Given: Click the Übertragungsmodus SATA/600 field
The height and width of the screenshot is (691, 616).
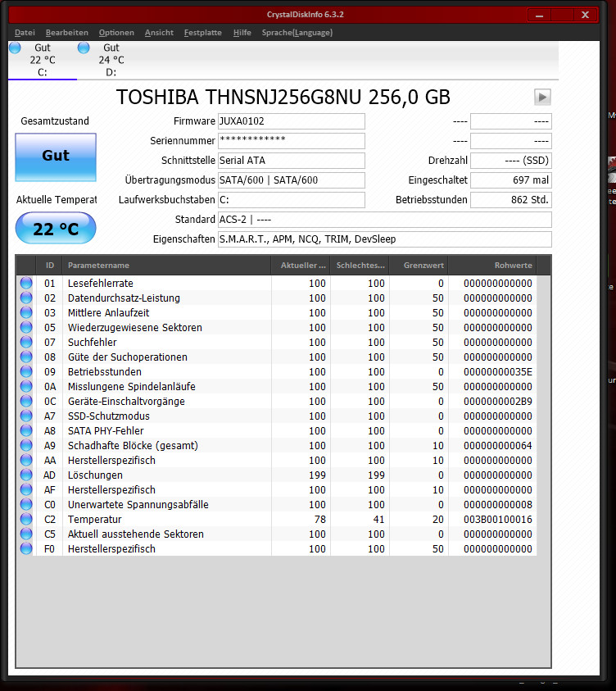Looking at the screenshot, I should pos(292,180).
